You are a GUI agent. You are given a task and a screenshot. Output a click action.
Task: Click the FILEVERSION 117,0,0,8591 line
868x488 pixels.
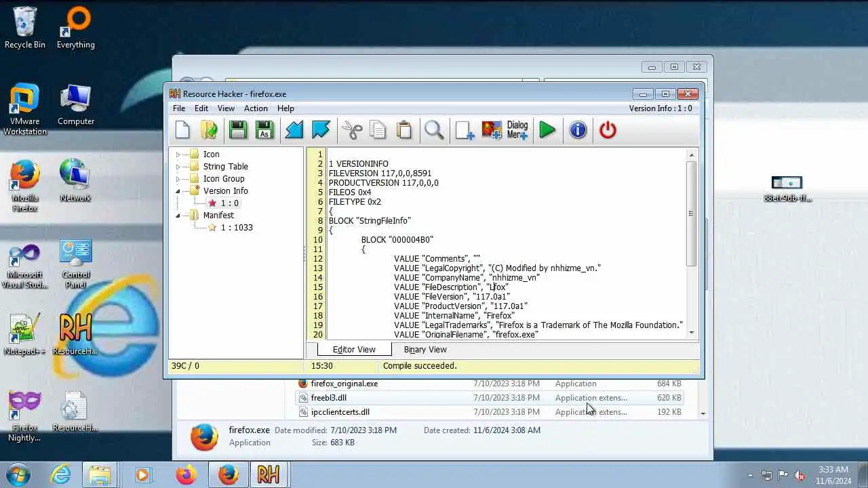(380, 174)
